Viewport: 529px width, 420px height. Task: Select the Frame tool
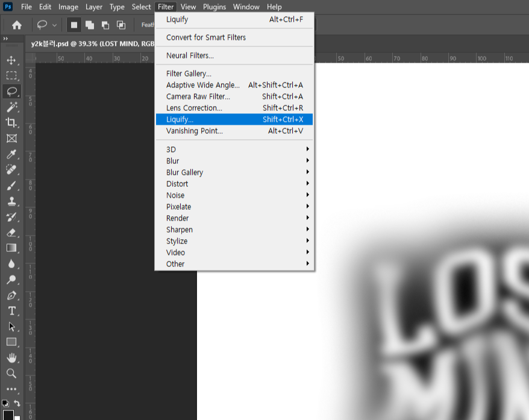(11, 139)
